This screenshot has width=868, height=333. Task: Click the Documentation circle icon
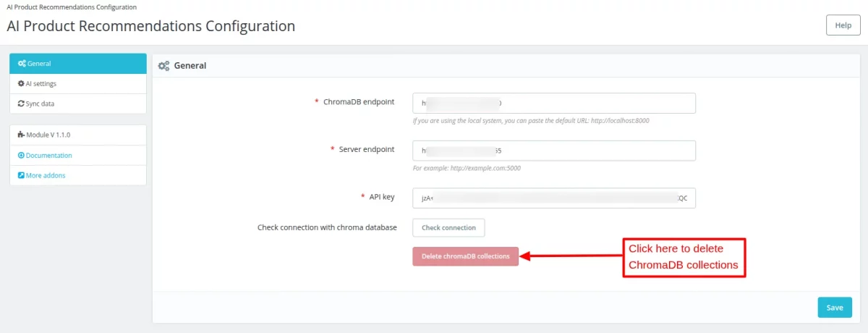(x=21, y=156)
